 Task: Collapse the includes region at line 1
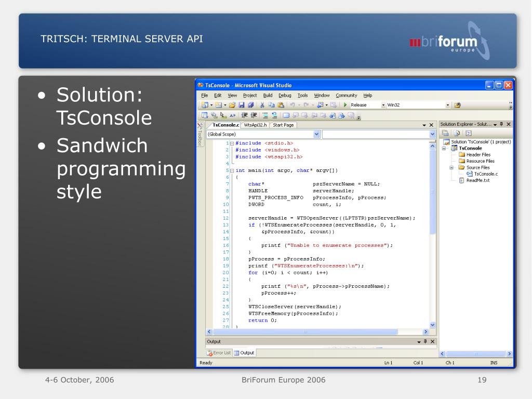click(x=232, y=143)
